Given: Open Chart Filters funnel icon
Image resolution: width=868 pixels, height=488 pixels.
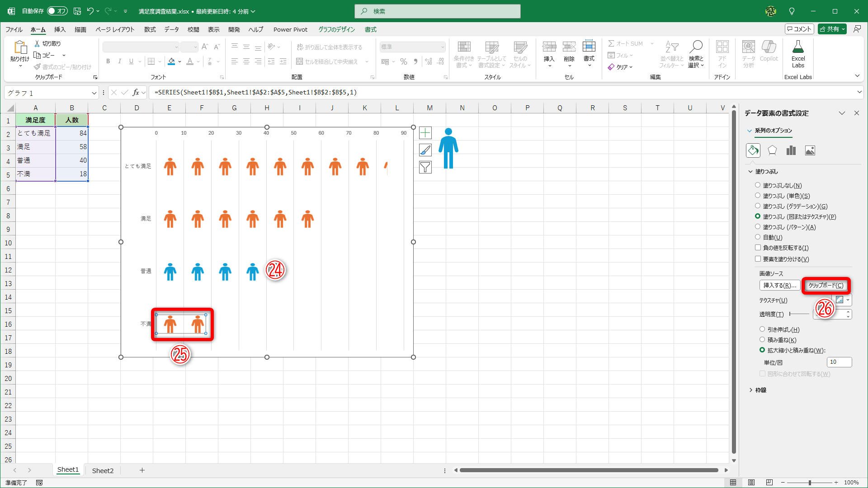Looking at the screenshot, I should [x=425, y=167].
